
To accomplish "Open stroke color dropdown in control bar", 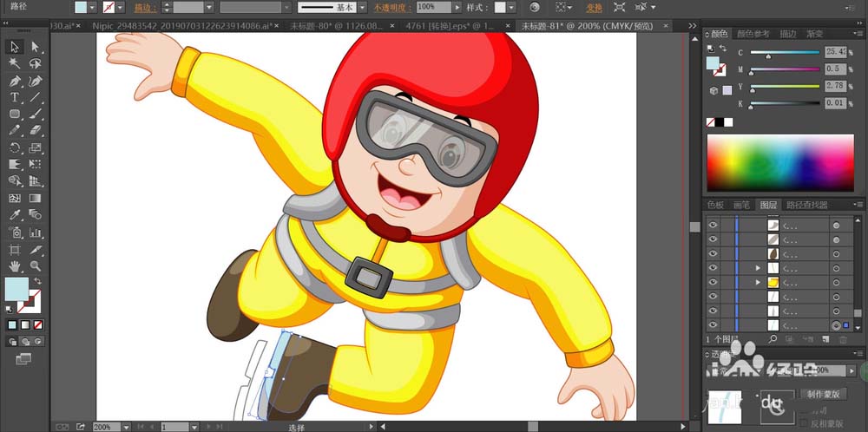I will coord(122,7).
